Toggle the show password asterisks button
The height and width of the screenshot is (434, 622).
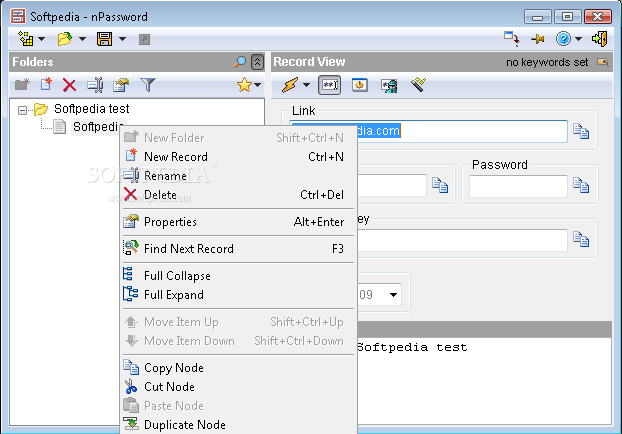tap(330, 85)
